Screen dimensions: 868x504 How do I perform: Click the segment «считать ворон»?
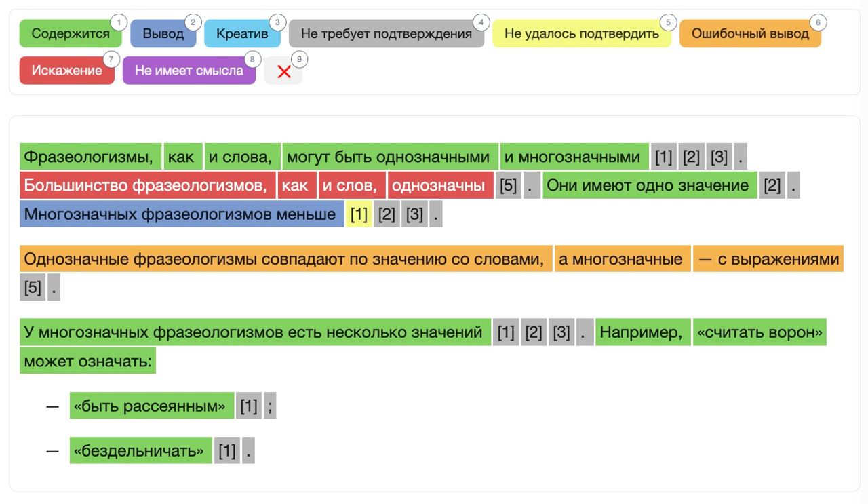tap(759, 332)
